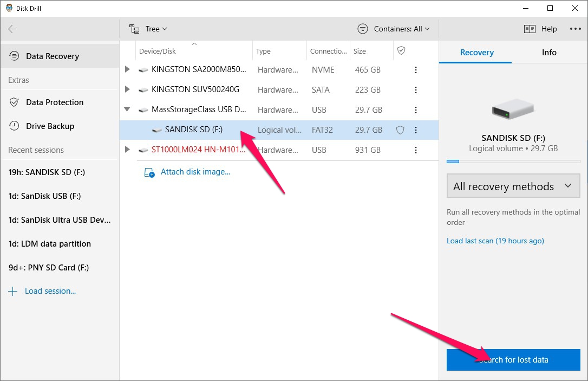Click the Data Protection shield icon in sidebar
588x381 pixels.
coord(14,102)
